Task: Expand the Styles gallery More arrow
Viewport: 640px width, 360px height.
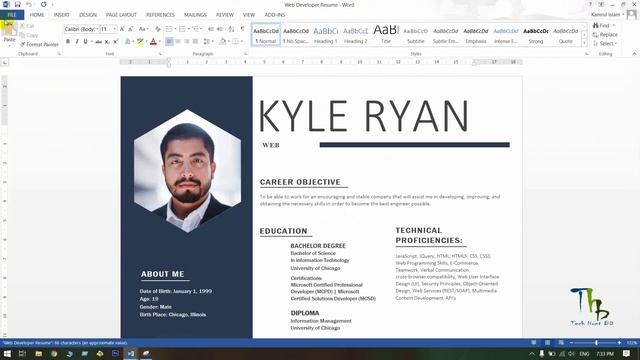Action: pos(584,43)
